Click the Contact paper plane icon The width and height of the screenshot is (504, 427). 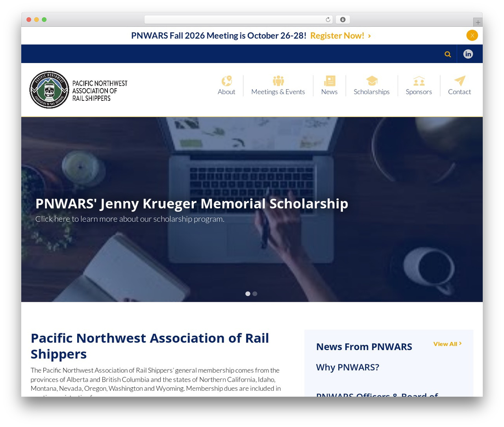[460, 81]
